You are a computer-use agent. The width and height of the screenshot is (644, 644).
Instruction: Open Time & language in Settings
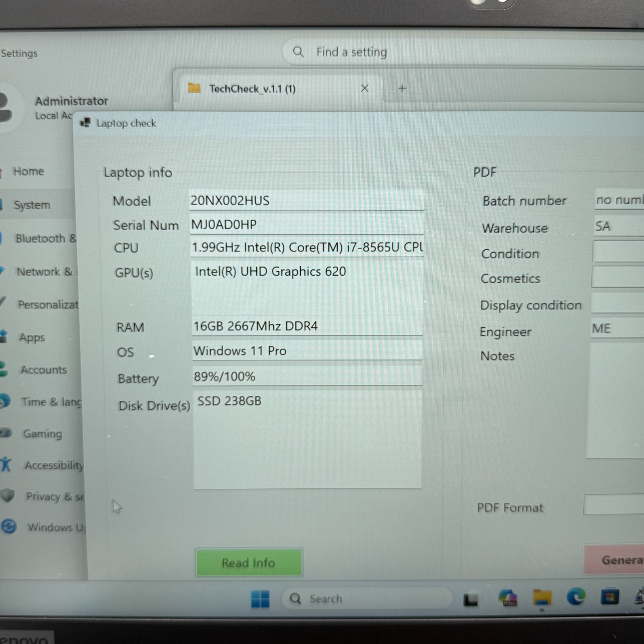tap(52, 402)
